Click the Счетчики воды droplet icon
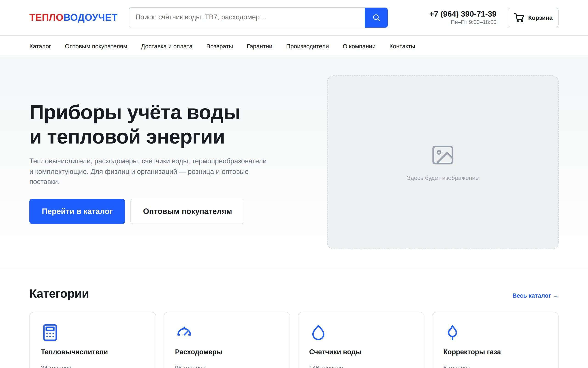The width and height of the screenshot is (588, 368). pos(318,333)
